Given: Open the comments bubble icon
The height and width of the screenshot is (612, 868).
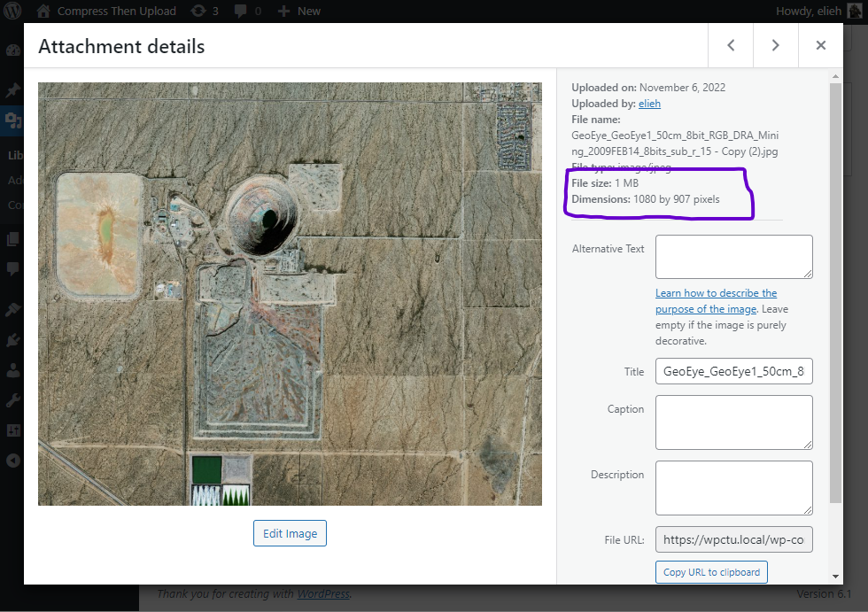Looking at the screenshot, I should [x=247, y=11].
